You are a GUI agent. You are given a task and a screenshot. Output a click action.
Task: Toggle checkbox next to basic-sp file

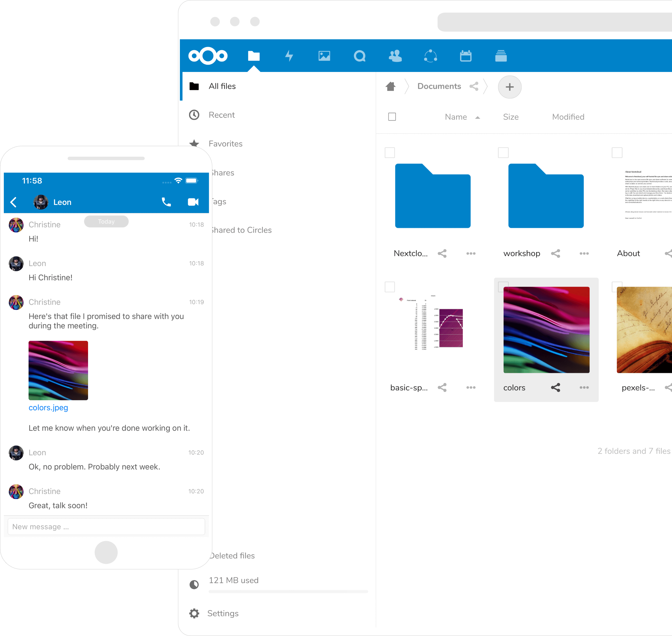389,287
